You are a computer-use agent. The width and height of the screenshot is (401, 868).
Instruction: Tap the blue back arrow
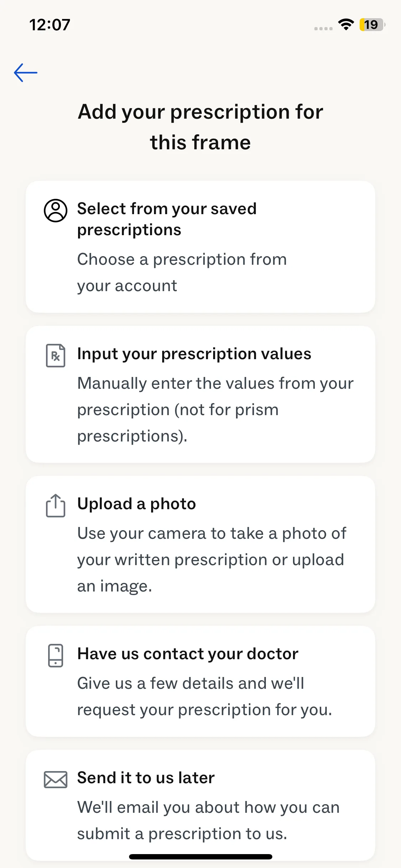pos(26,73)
